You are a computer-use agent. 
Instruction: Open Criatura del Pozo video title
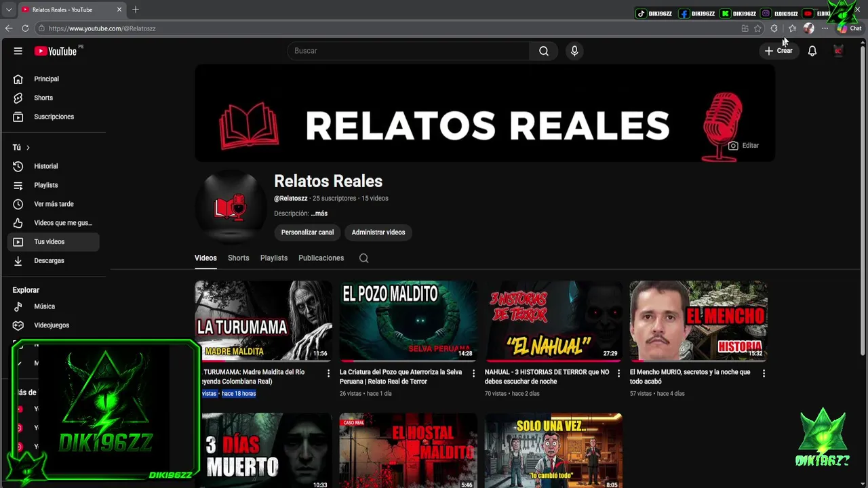click(401, 377)
